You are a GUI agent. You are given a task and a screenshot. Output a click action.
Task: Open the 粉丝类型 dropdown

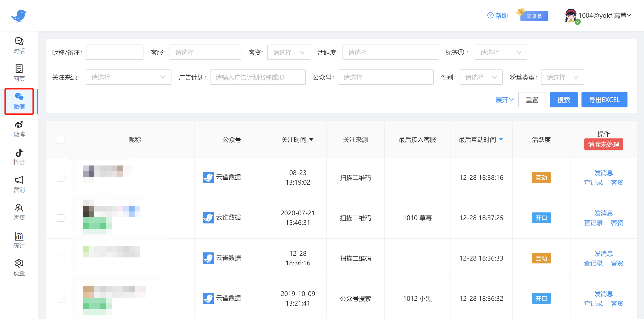[x=562, y=77]
